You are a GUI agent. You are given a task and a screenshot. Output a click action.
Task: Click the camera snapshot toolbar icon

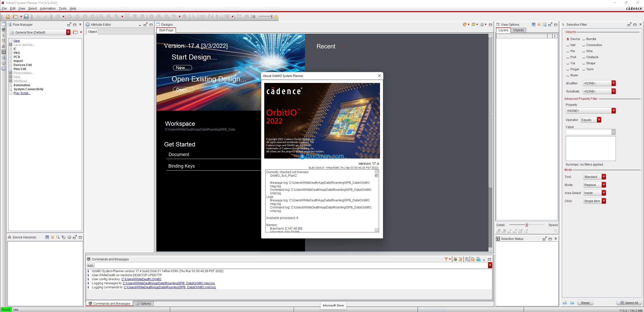247,17
